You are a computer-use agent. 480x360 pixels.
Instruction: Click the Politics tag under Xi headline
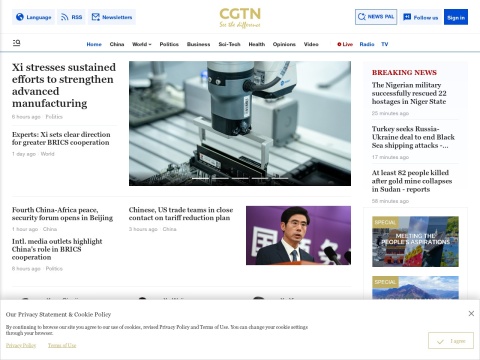(x=54, y=117)
